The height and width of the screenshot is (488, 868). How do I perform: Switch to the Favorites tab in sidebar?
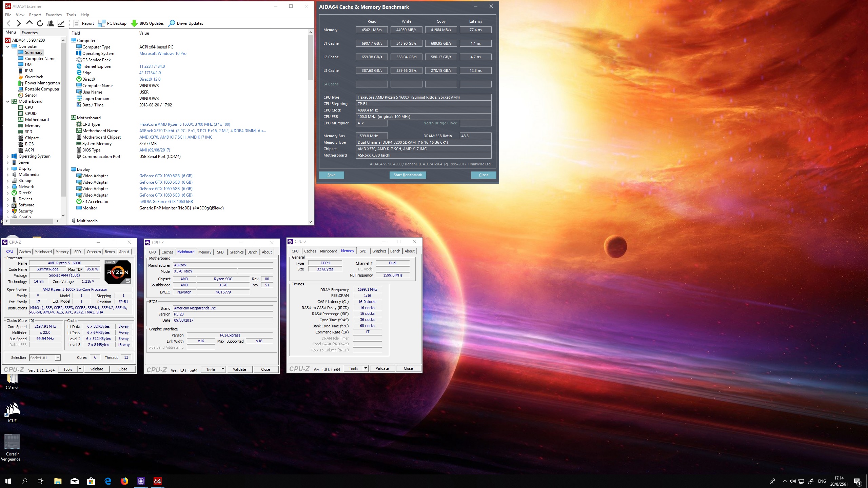coord(29,33)
